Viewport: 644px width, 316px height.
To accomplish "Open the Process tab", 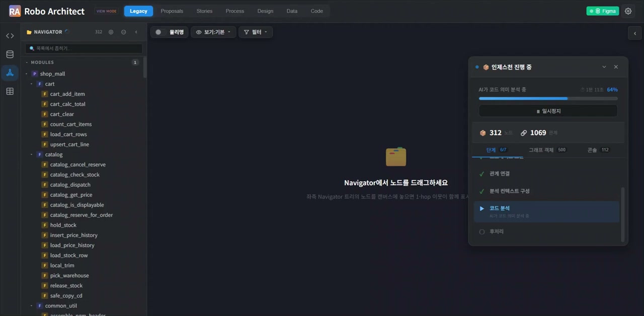I will [x=235, y=11].
